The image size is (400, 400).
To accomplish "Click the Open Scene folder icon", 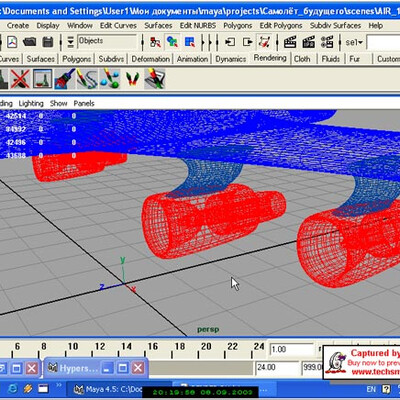I will coord(30,42).
